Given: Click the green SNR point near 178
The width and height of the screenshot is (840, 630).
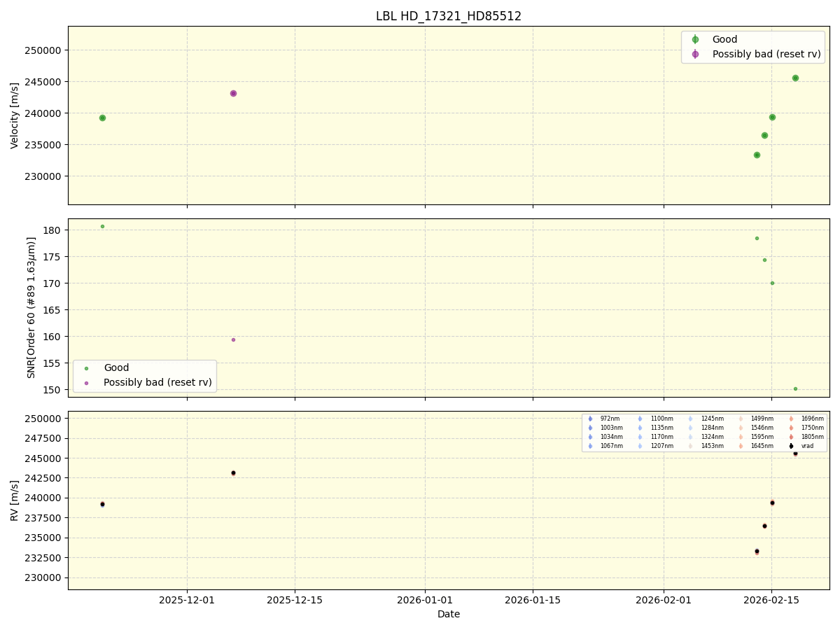Looking at the screenshot, I should 757,238.
